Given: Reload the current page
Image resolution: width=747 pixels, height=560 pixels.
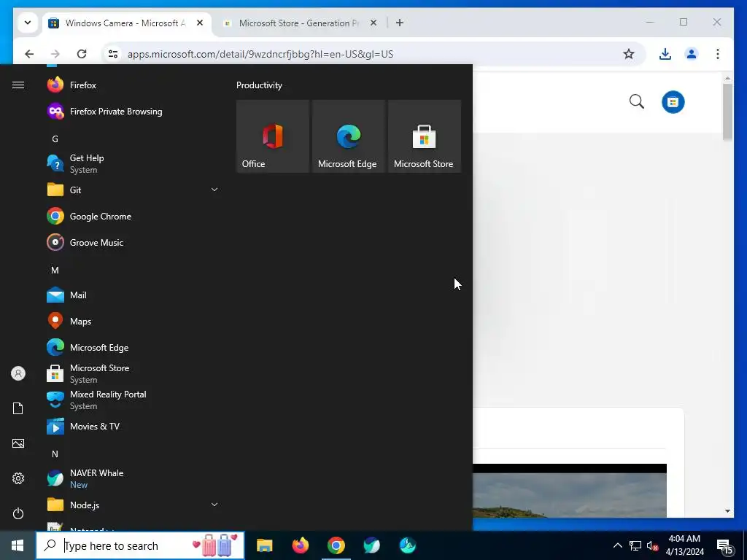Looking at the screenshot, I should click(82, 54).
